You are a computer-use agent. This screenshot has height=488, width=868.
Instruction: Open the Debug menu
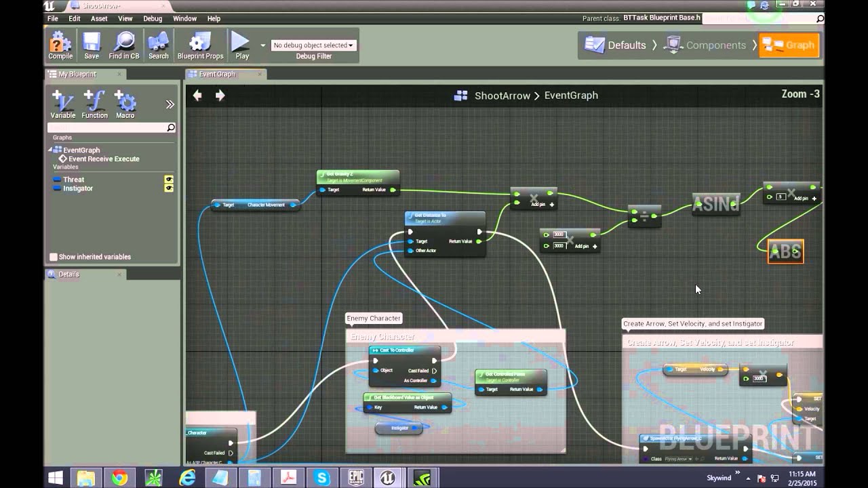[153, 18]
